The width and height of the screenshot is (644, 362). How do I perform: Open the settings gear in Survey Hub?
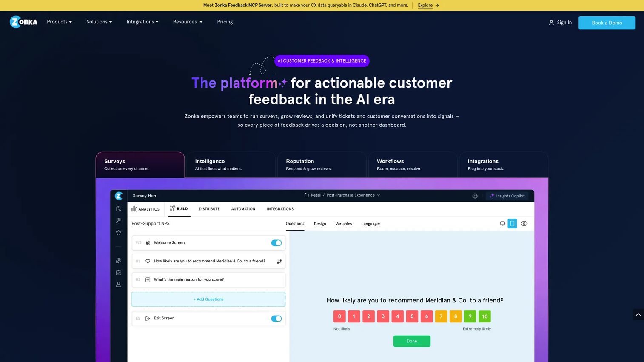coord(475,196)
